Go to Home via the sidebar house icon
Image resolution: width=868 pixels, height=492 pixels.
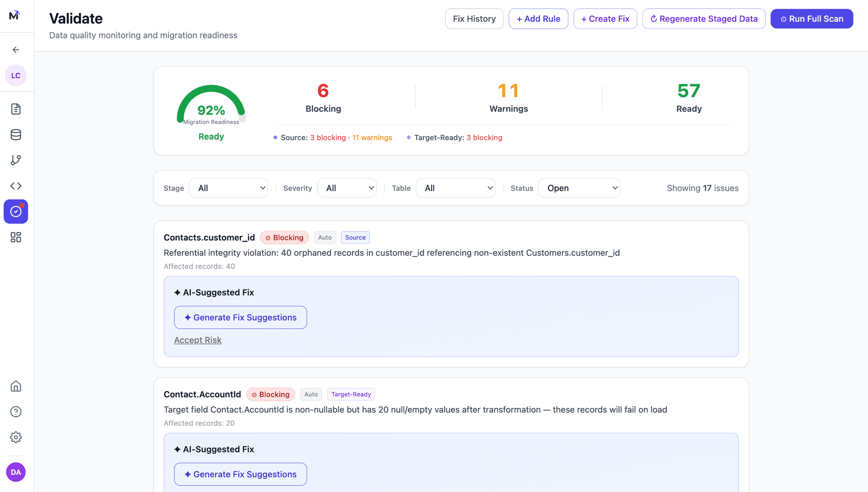16,386
